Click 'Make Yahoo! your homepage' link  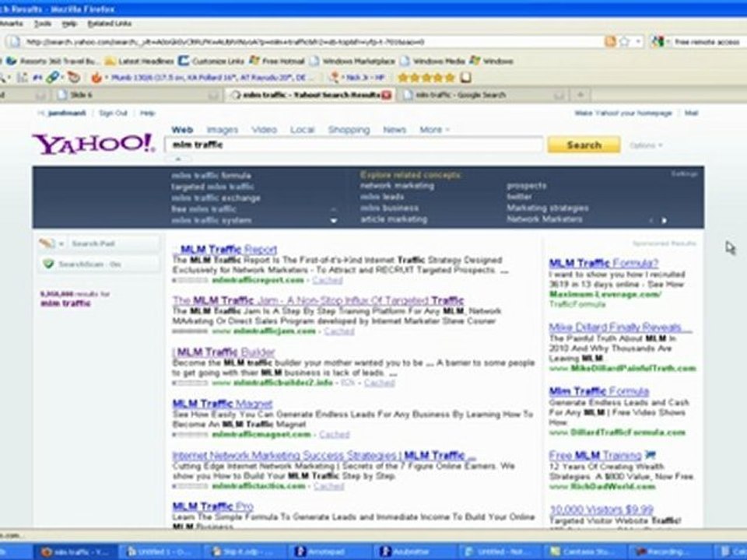(x=623, y=113)
